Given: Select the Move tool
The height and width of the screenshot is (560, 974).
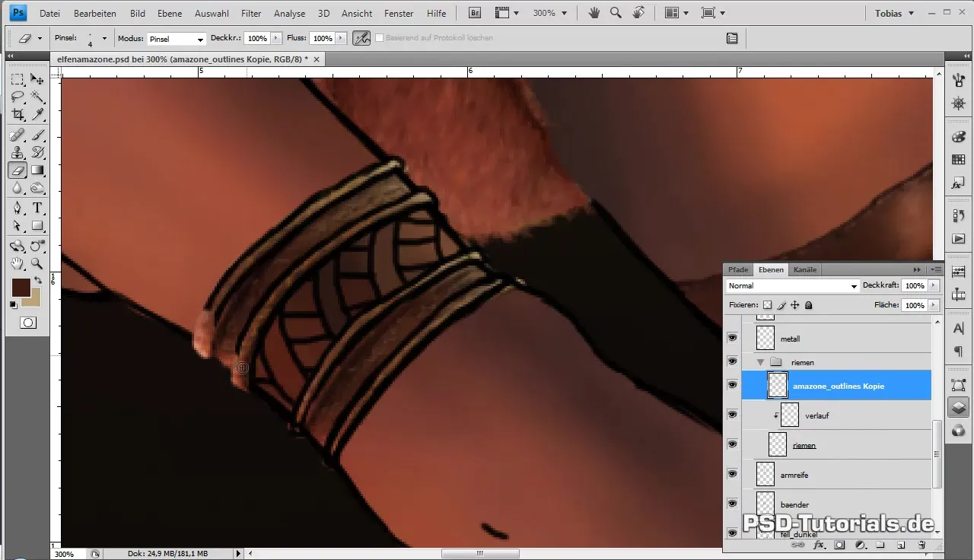Looking at the screenshot, I should 37,79.
